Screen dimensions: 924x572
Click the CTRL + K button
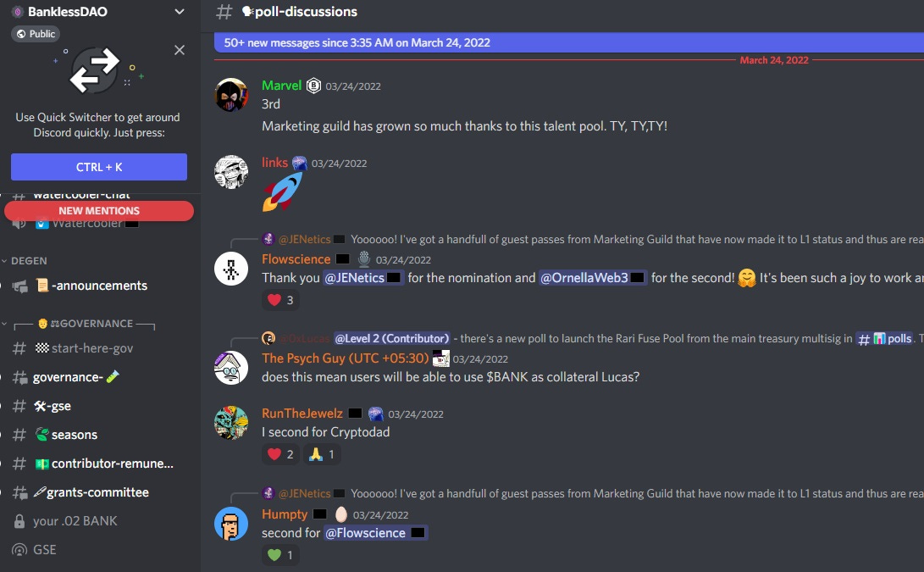pos(99,167)
